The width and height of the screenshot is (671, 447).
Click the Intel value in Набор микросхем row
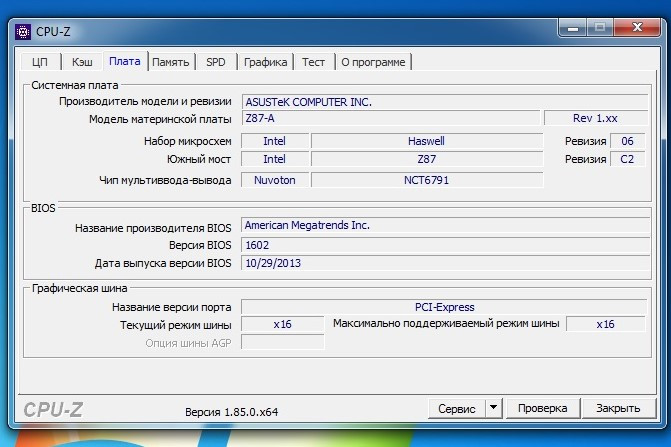coord(275,141)
